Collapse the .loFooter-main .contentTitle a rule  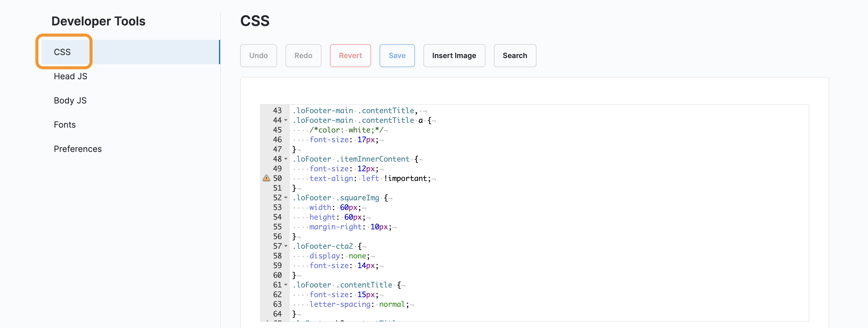[286, 120]
